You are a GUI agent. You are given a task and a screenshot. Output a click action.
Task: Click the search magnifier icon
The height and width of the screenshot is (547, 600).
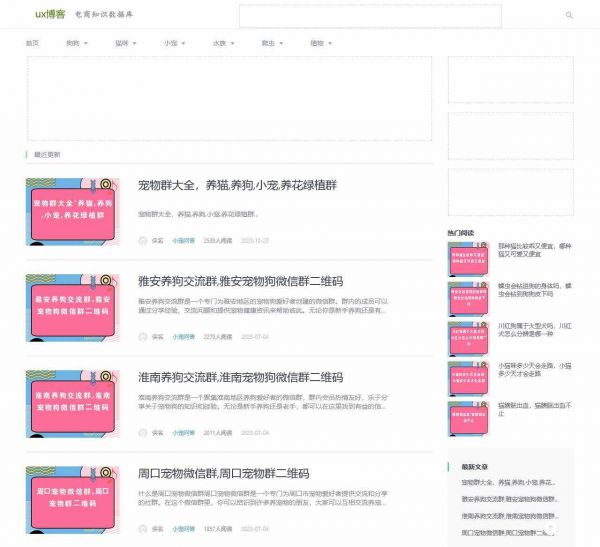pyautogui.click(x=569, y=15)
